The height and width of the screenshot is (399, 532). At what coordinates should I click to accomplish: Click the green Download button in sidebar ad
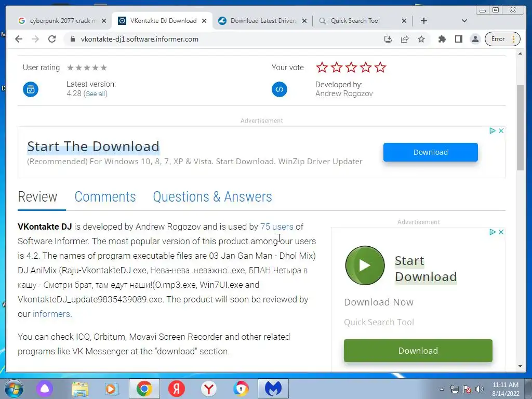coord(418,351)
